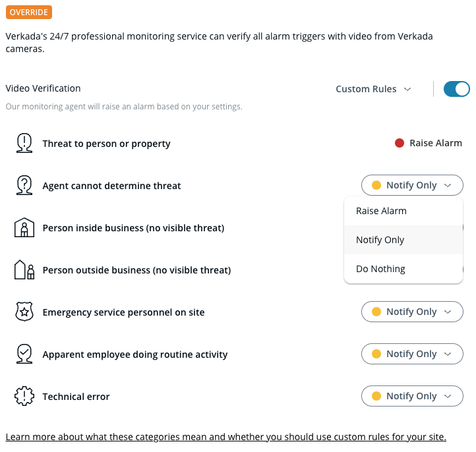Open the Apparent employee action dropdown
The image size is (476, 452).
pyautogui.click(x=412, y=354)
